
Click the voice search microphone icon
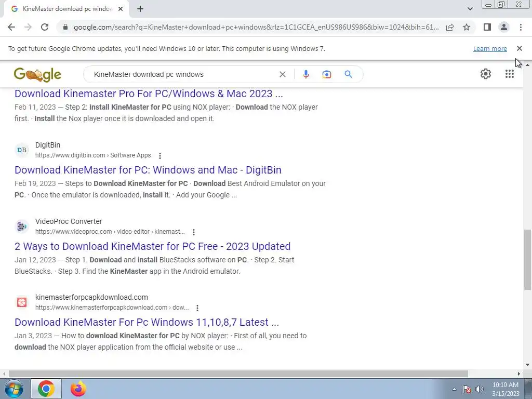point(305,74)
